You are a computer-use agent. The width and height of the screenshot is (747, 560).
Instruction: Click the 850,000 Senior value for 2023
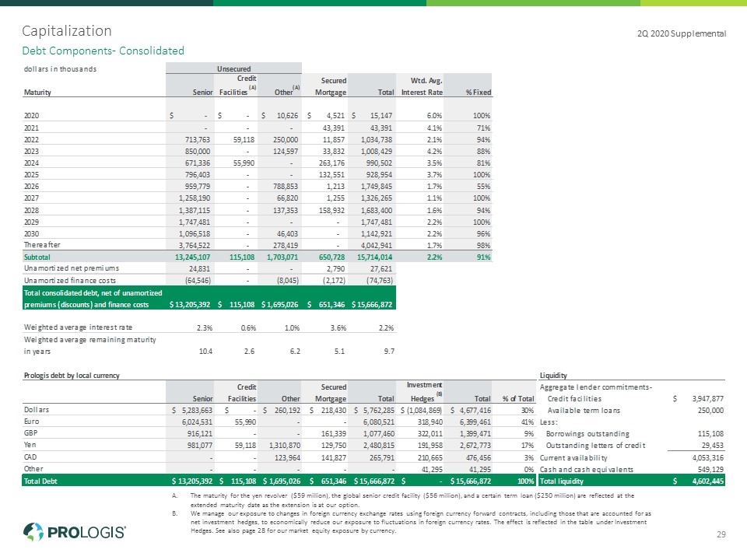(x=197, y=152)
